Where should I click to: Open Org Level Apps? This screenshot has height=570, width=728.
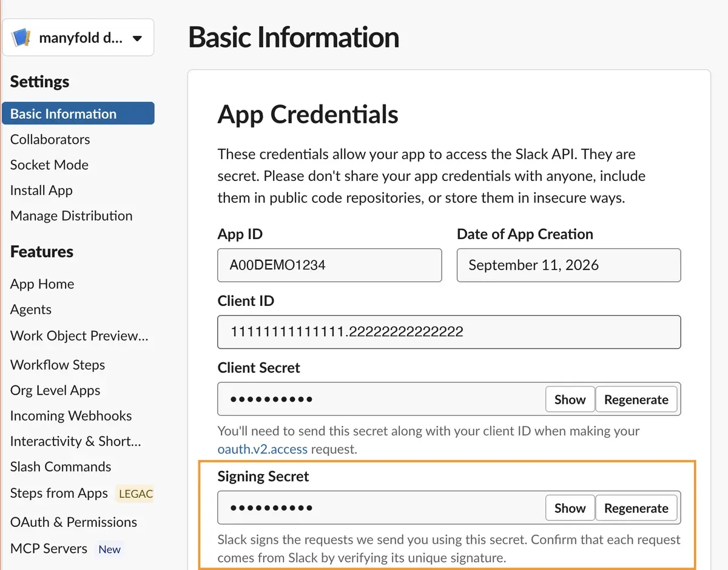tap(55, 390)
